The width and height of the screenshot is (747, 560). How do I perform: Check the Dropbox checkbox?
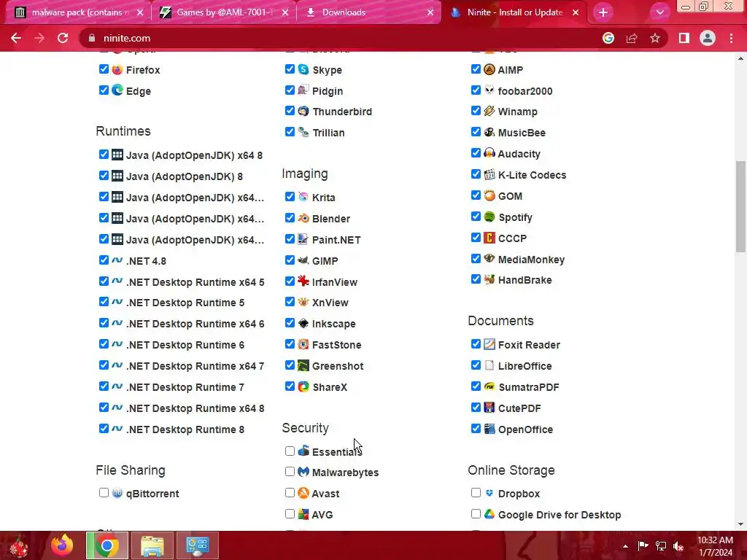476,493
